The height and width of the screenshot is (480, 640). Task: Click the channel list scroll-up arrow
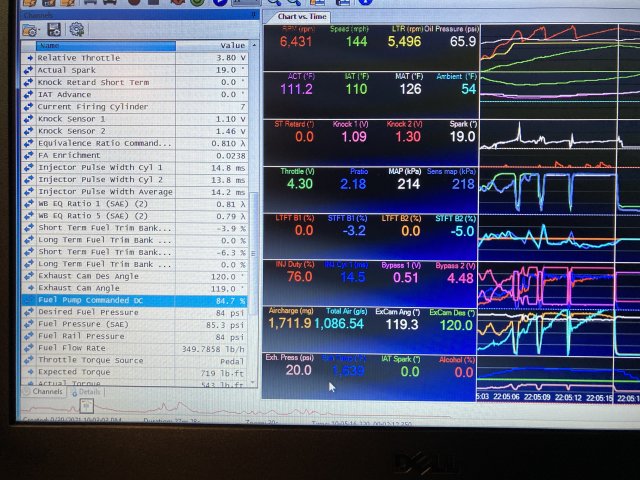pos(254,45)
